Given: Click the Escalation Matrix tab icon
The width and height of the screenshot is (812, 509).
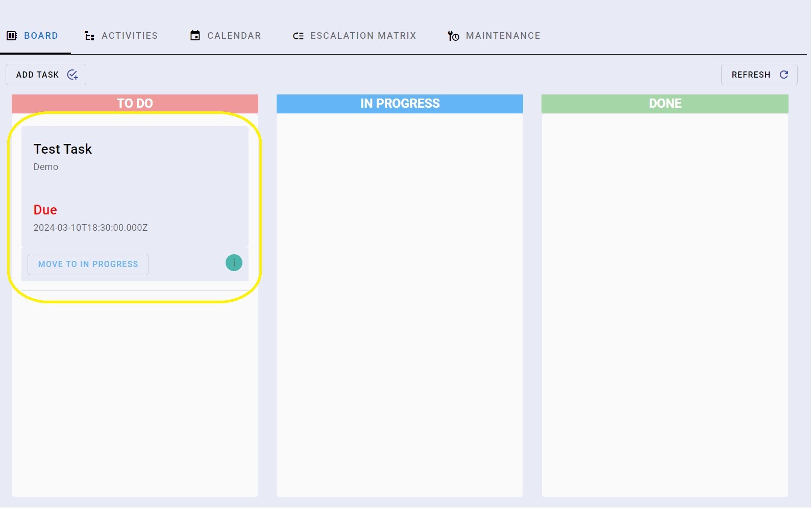Looking at the screenshot, I should coord(299,36).
